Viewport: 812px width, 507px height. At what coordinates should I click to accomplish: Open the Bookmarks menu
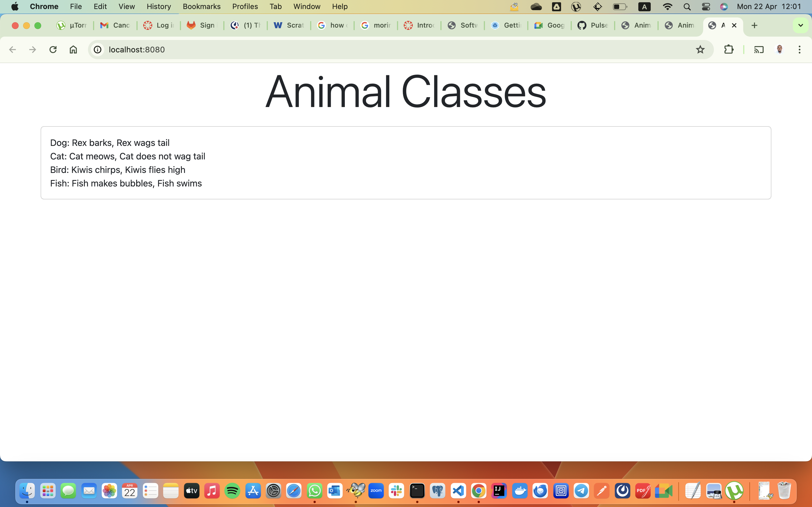click(x=201, y=6)
